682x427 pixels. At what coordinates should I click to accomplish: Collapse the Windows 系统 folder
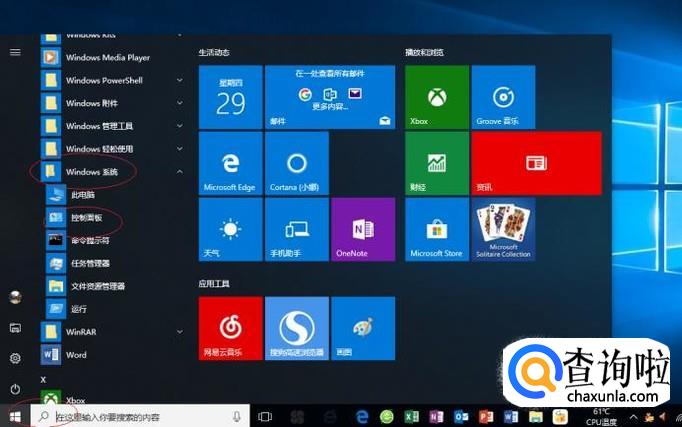pos(180,172)
